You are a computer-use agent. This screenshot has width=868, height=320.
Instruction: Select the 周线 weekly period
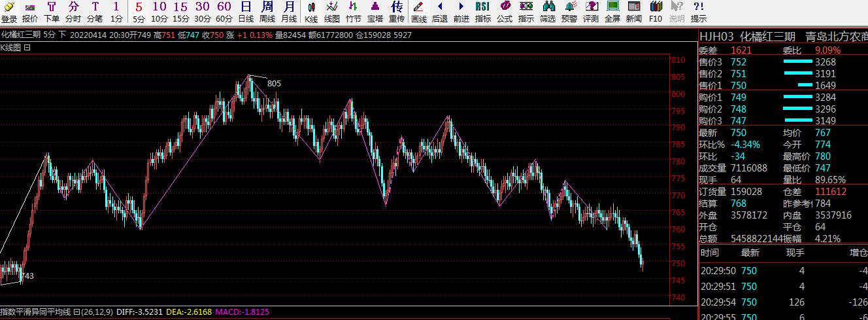point(267,12)
